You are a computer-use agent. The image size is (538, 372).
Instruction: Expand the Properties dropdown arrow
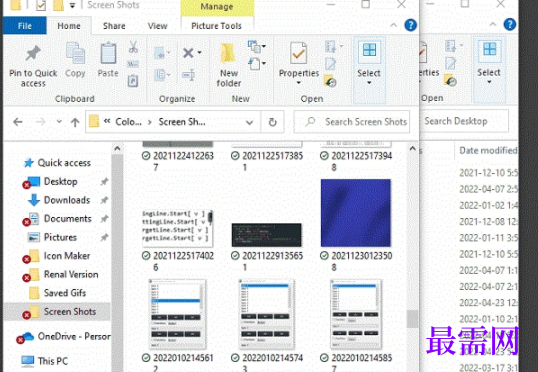point(299,83)
